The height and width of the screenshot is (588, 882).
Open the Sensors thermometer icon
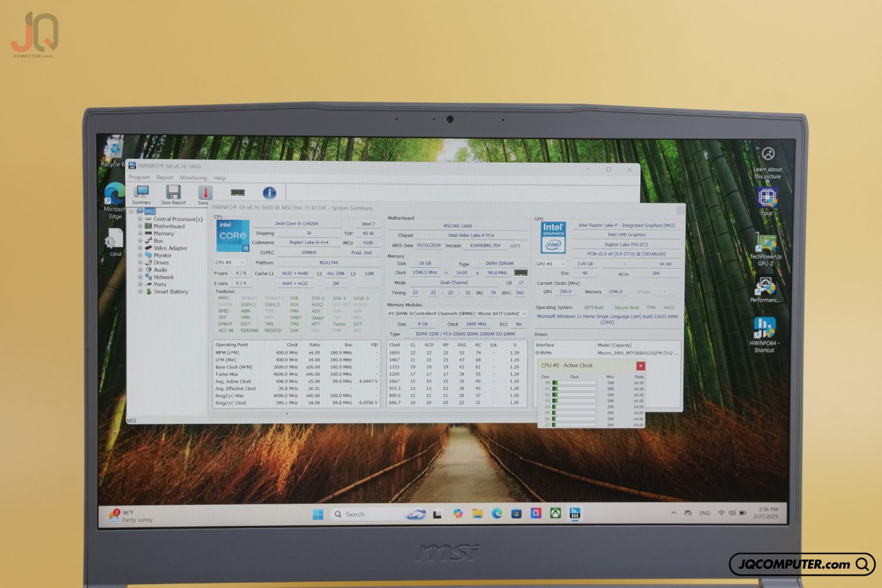(204, 195)
